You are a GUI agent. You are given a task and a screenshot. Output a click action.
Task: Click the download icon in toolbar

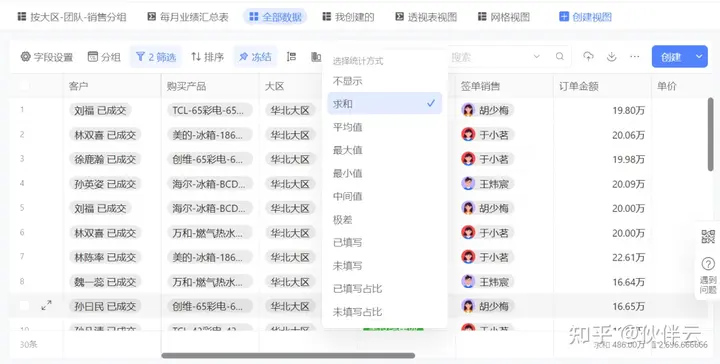point(611,56)
